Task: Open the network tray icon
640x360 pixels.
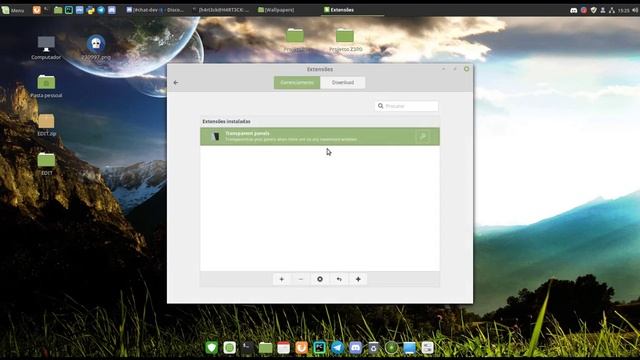Action: click(612, 10)
